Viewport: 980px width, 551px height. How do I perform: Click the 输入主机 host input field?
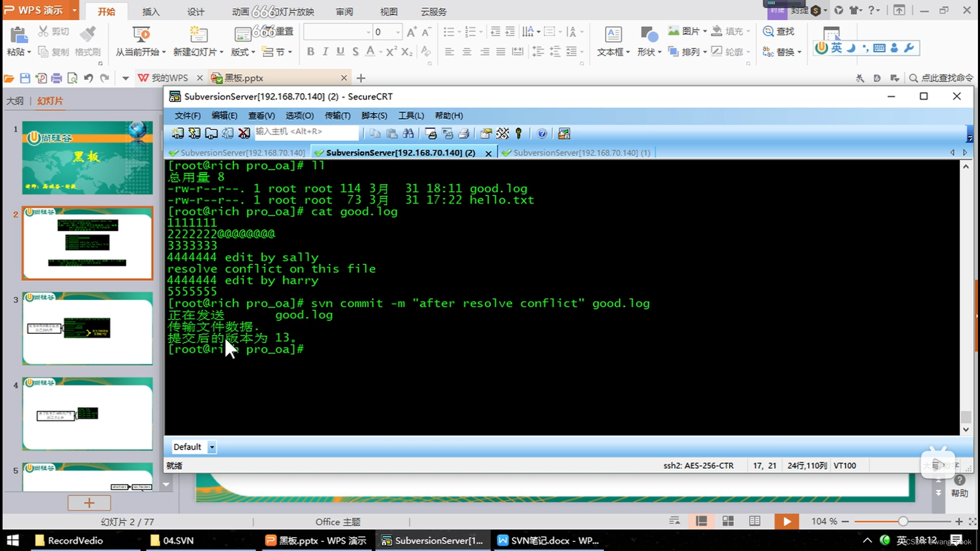[307, 132]
